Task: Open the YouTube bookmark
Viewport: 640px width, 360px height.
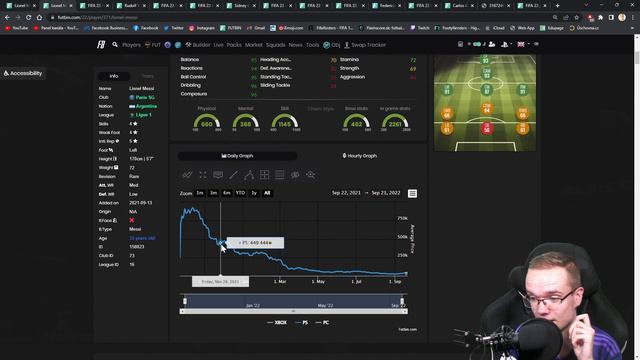Action: [16, 28]
